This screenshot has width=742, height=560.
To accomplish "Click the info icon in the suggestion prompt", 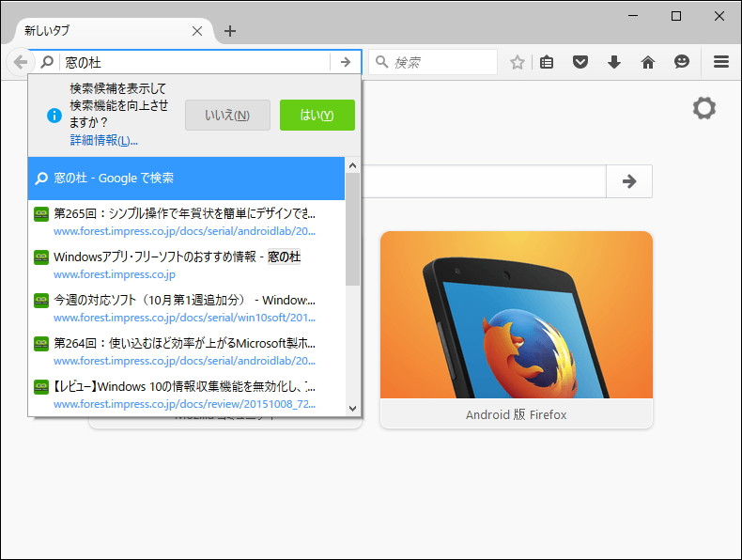I will [x=54, y=115].
